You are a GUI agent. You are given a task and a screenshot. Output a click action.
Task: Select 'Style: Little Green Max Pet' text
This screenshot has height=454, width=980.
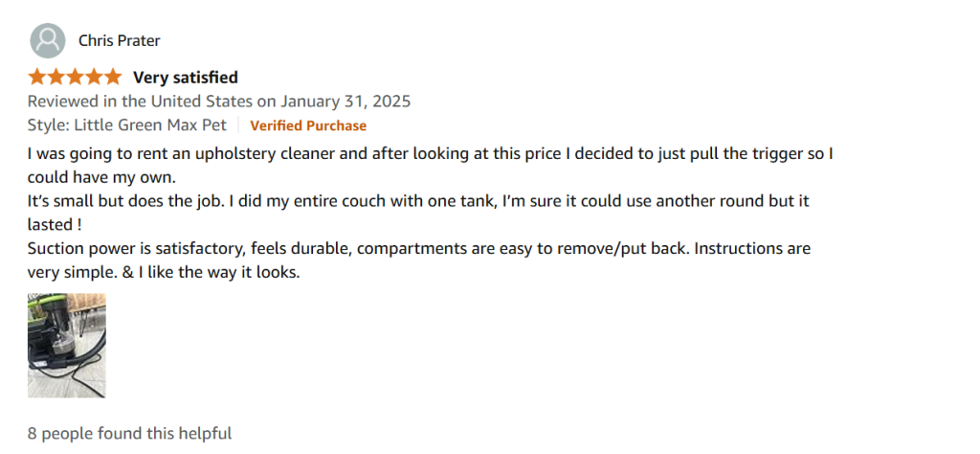(127, 125)
